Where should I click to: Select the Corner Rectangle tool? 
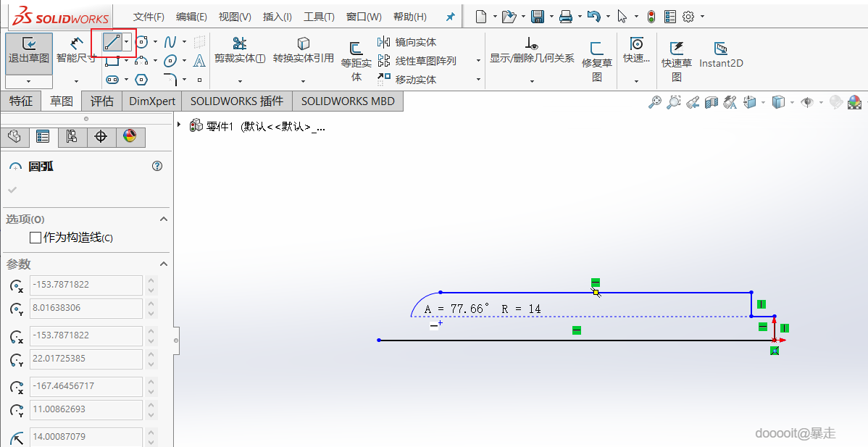click(x=112, y=61)
